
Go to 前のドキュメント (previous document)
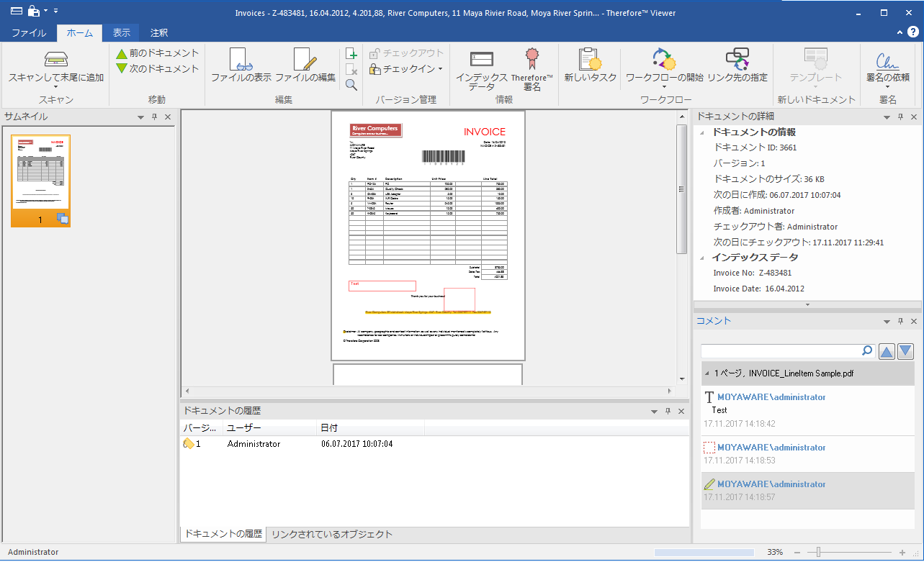[157, 53]
